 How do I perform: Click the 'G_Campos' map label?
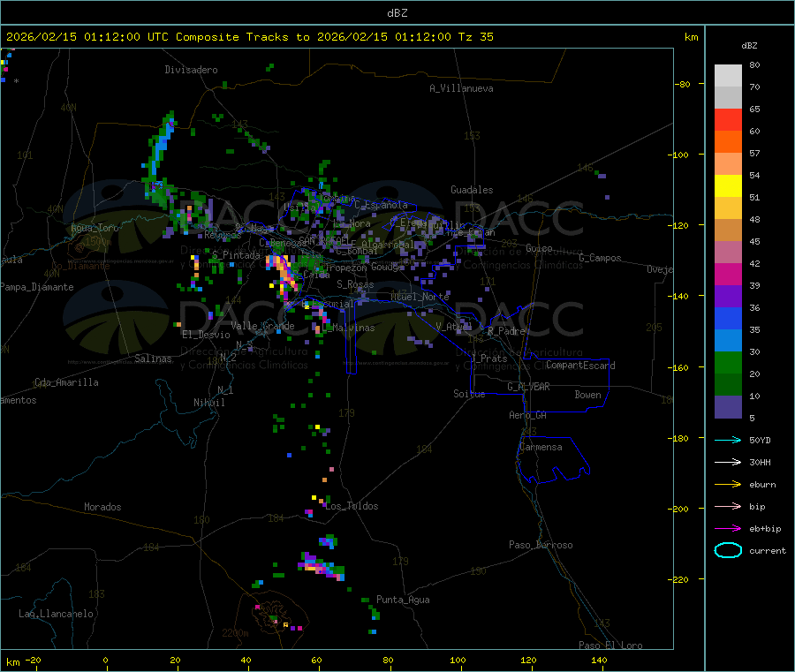[x=601, y=258]
